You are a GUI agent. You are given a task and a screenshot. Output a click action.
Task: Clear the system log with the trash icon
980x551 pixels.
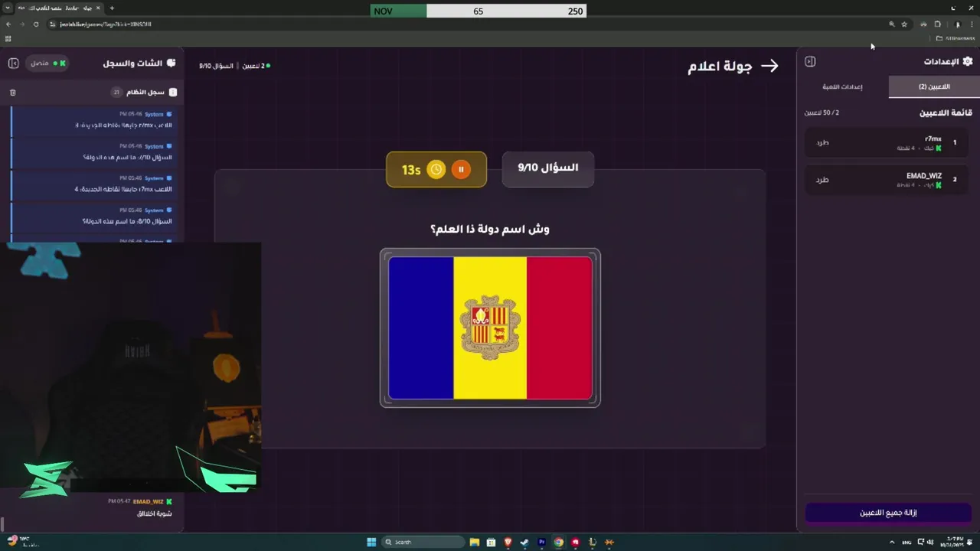point(12,93)
